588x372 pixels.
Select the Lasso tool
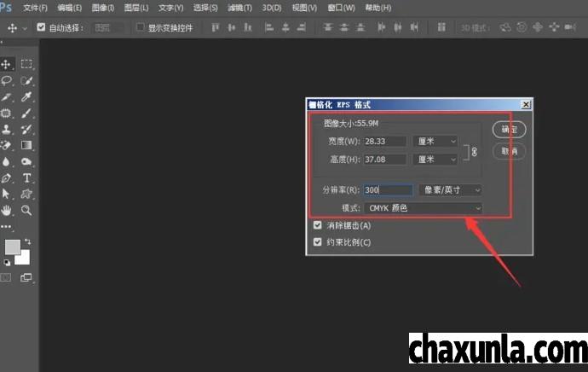(x=8, y=80)
